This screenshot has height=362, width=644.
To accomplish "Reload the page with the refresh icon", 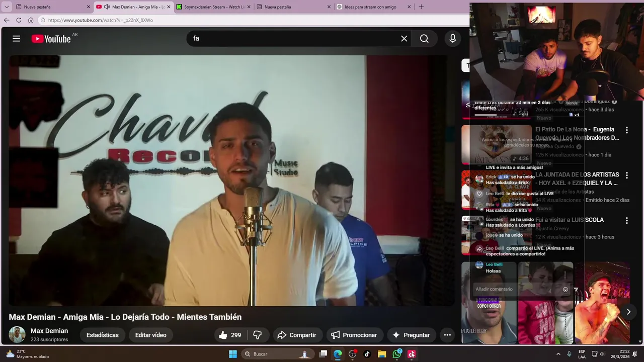I will coord(19,20).
